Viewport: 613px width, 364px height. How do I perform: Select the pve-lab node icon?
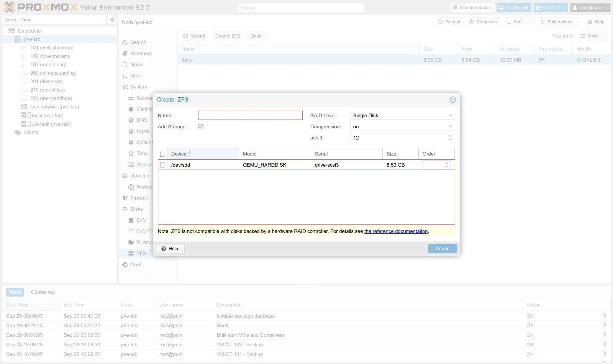point(18,39)
